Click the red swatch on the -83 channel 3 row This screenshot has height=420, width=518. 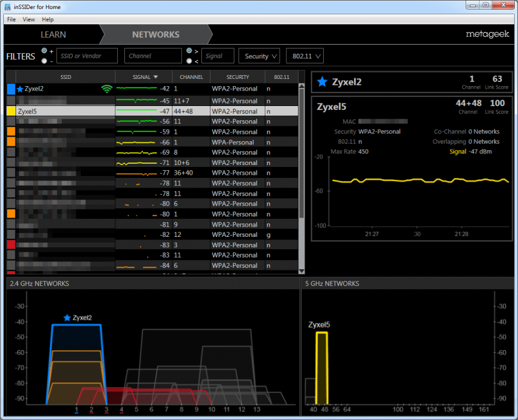coord(11,245)
